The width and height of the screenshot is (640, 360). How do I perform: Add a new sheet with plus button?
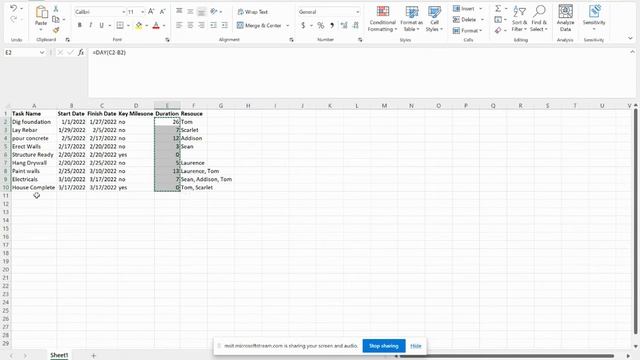(x=93, y=356)
